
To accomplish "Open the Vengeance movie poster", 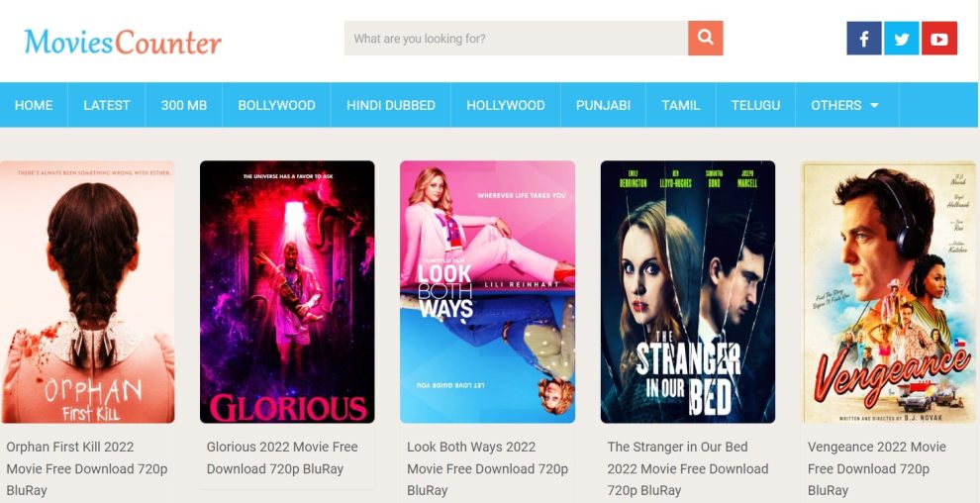I will [x=888, y=292].
